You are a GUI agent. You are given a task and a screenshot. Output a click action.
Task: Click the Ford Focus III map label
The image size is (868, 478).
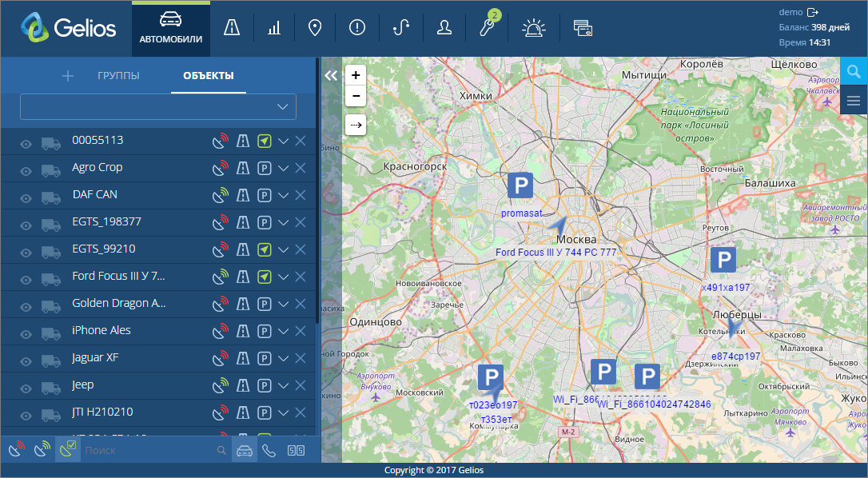[556, 252]
